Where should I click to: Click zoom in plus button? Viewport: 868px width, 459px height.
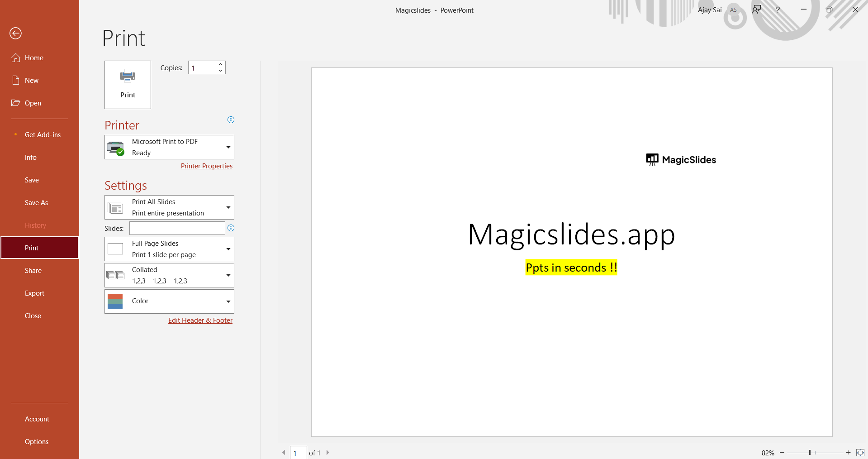[849, 452]
